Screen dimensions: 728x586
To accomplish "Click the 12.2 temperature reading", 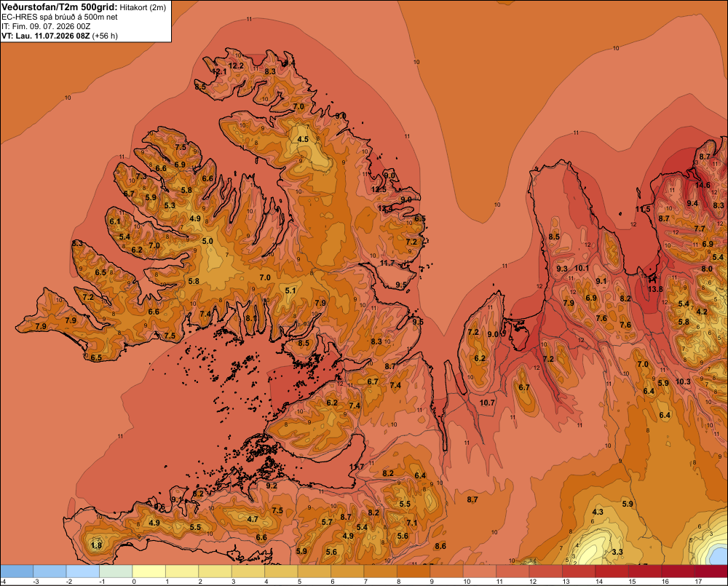I will click(236, 66).
